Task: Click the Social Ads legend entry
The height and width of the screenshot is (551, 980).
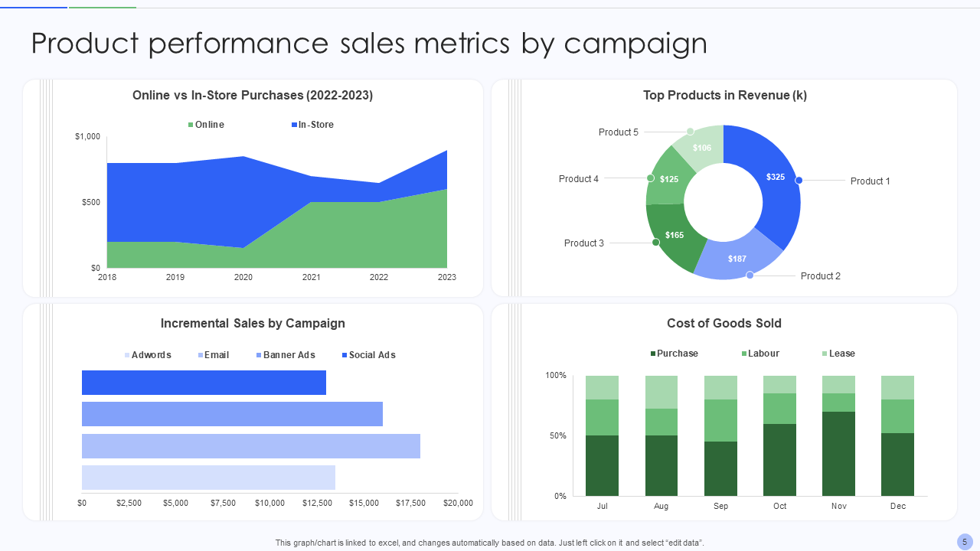Action: click(368, 355)
